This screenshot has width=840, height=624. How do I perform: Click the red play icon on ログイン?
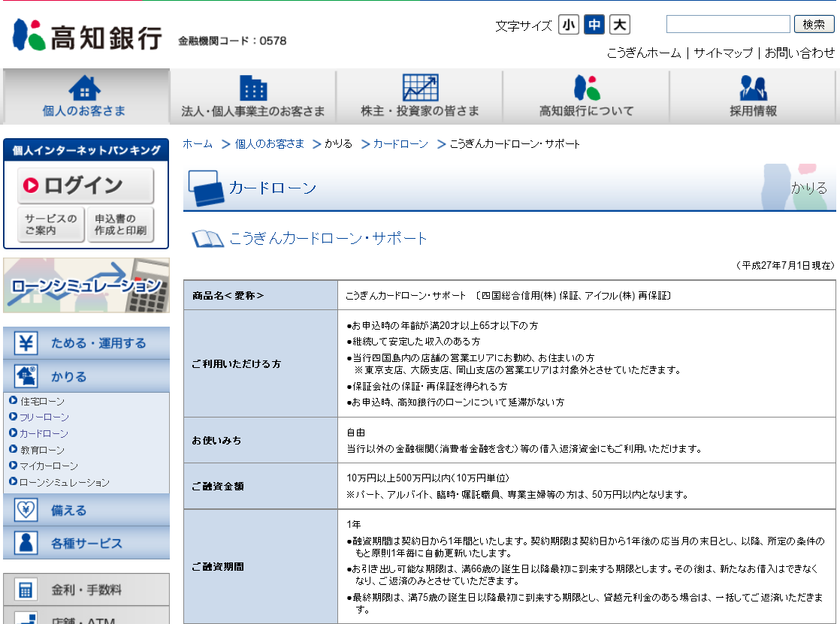click(x=31, y=185)
